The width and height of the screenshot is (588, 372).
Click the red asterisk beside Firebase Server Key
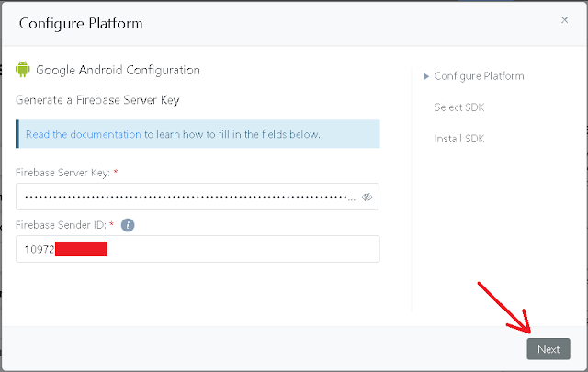coord(116,172)
